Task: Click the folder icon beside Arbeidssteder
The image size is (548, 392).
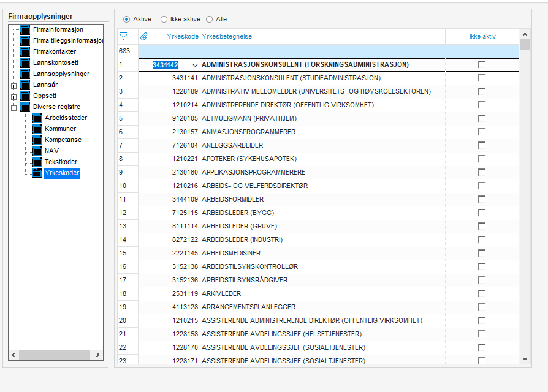Action: (x=37, y=118)
